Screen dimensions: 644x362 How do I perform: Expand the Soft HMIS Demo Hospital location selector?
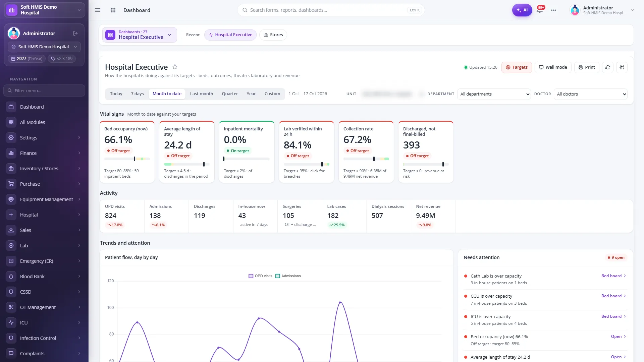[44, 47]
